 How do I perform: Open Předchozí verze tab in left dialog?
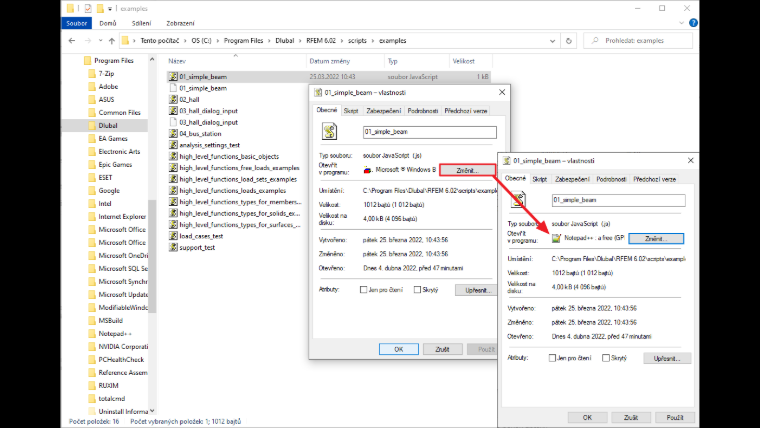(466, 111)
